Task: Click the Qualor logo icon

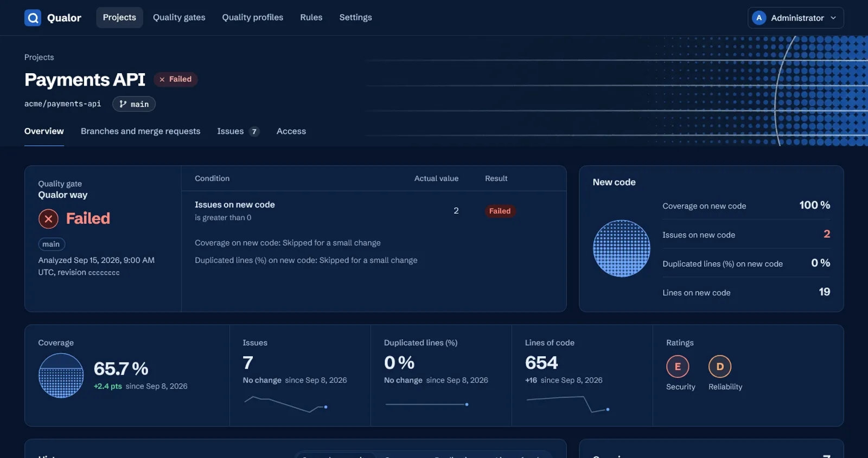Action: click(x=33, y=18)
